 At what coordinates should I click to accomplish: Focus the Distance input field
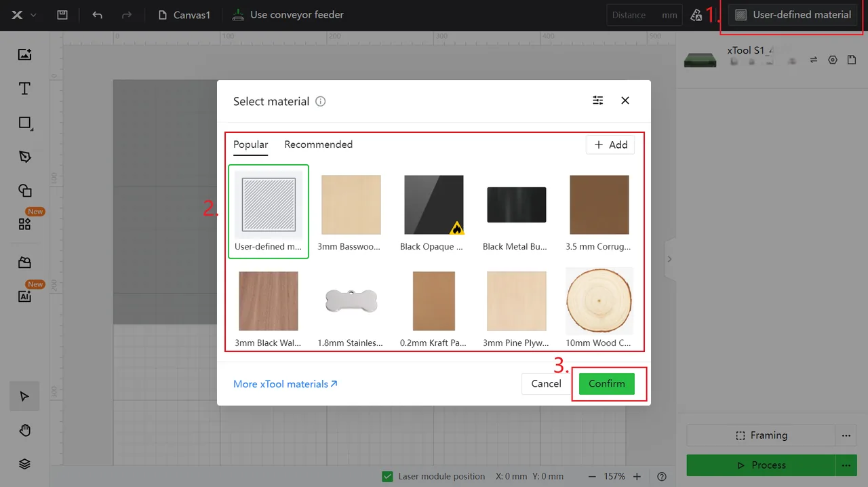644,15
